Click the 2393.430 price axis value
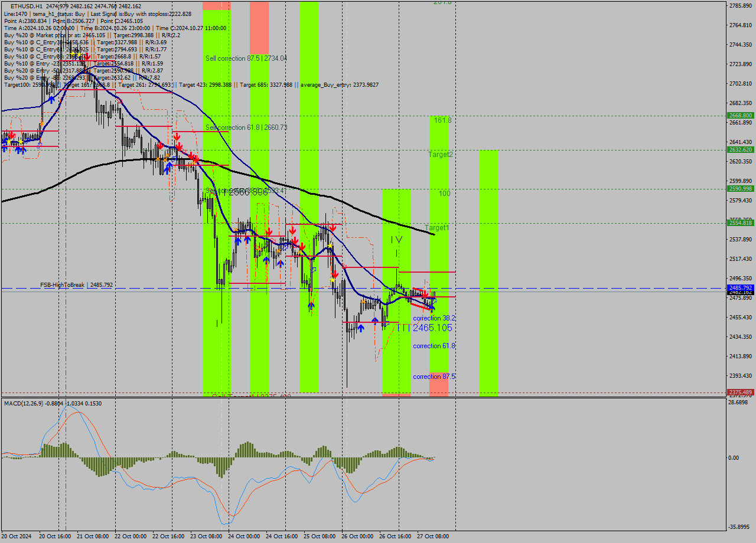This screenshot has width=756, height=543. tap(741, 375)
